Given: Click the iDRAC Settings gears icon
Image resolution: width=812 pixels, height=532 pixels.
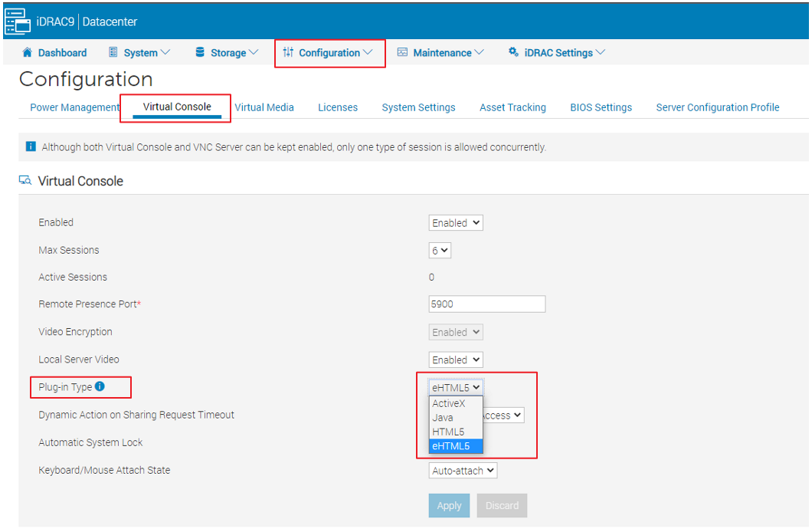Looking at the screenshot, I should click(x=513, y=52).
